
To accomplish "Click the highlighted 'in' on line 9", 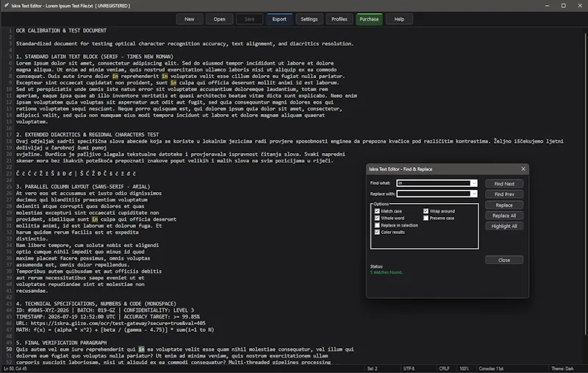I will [173, 82].
